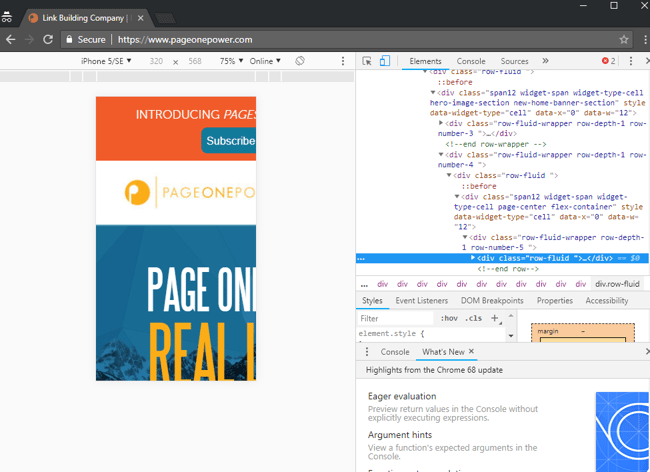Image resolution: width=650 pixels, height=472 pixels.
Task: Select the DOM Breakpoints tab
Action: click(x=492, y=301)
